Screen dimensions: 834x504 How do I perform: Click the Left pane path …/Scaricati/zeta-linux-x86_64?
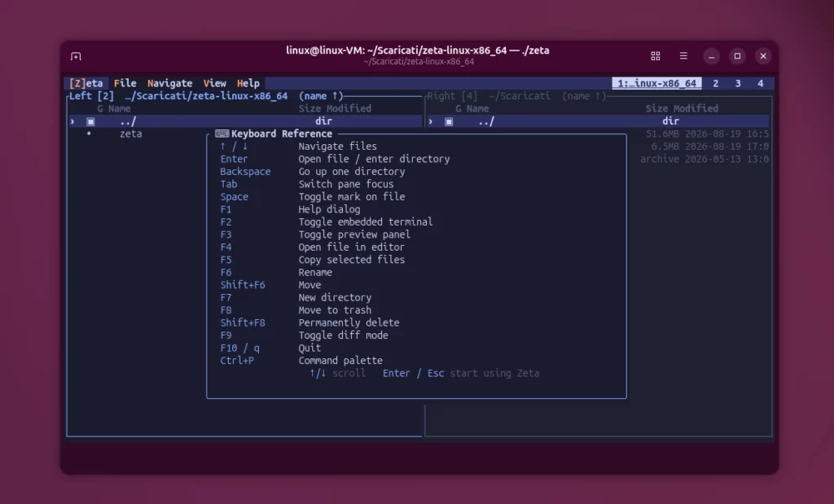(x=206, y=96)
